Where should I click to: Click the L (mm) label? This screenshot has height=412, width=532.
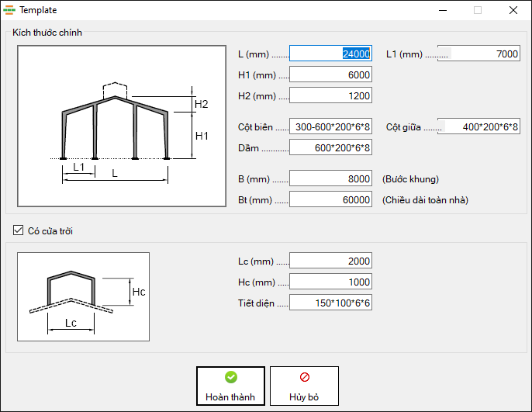click(x=254, y=54)
